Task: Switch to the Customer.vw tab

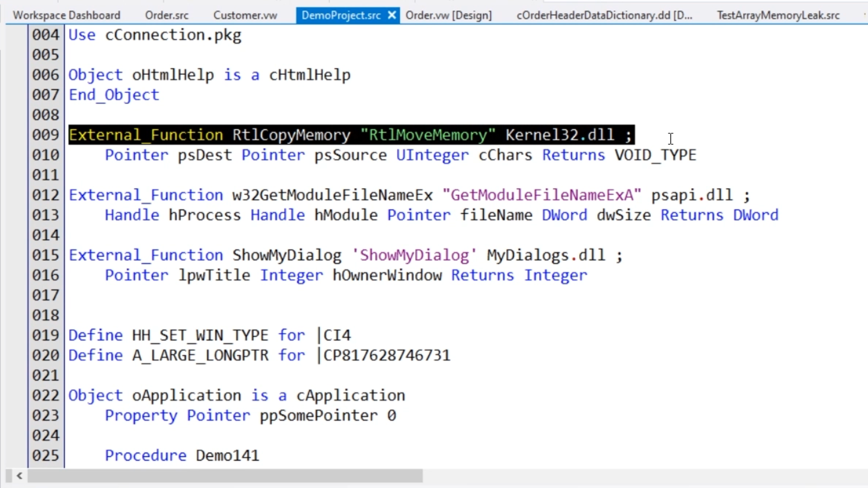Action: coord(245,15)
